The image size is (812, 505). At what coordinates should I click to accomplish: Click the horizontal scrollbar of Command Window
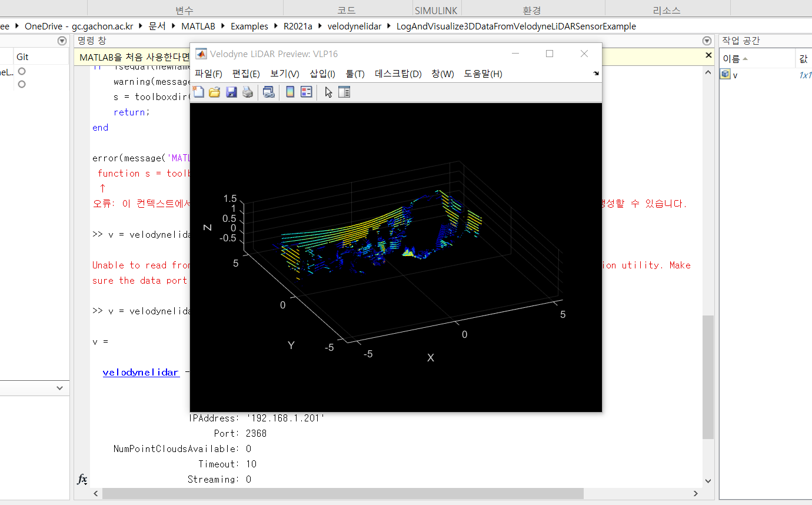point(342,493)
